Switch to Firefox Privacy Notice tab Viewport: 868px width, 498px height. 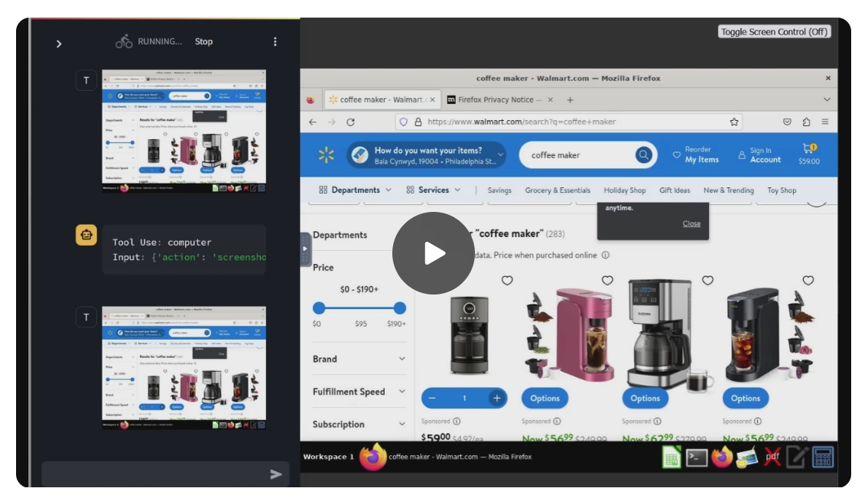point(494,99)
